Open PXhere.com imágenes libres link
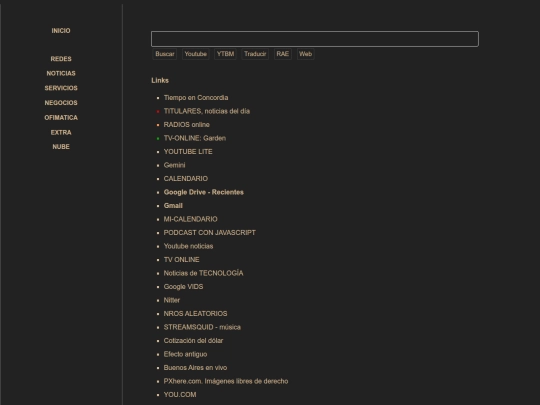 point(226,381)
